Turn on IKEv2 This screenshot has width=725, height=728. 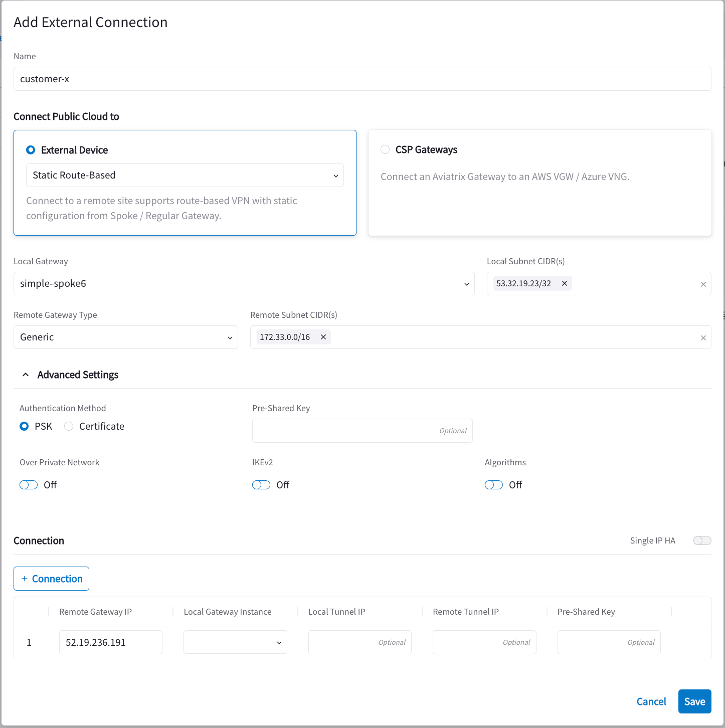click(261, 484)
